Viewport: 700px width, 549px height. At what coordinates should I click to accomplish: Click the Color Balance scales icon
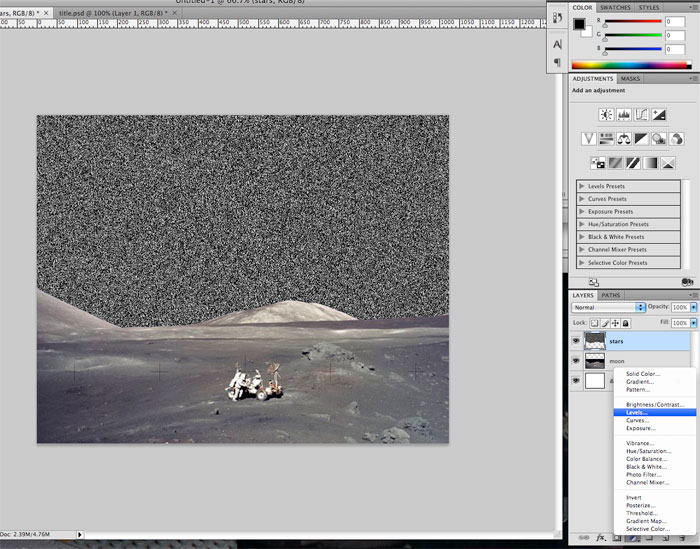point(623,139)
